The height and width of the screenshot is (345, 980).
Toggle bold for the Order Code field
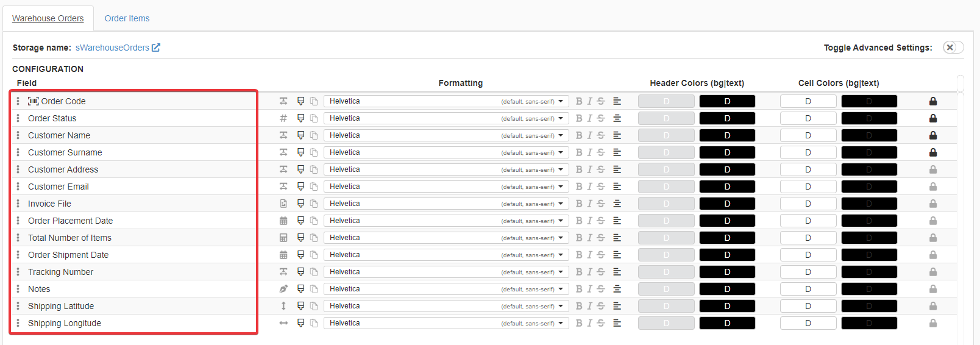pos(578,101)
